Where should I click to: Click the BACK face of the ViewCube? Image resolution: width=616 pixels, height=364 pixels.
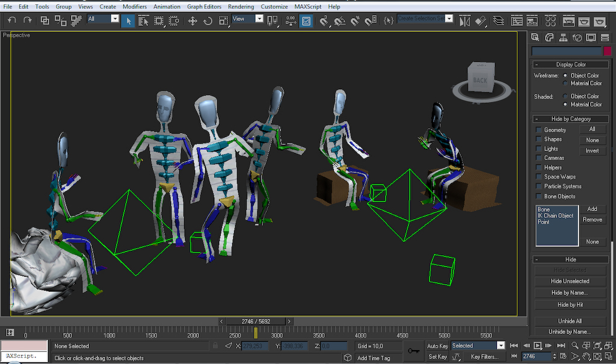[x=479, y=81]
